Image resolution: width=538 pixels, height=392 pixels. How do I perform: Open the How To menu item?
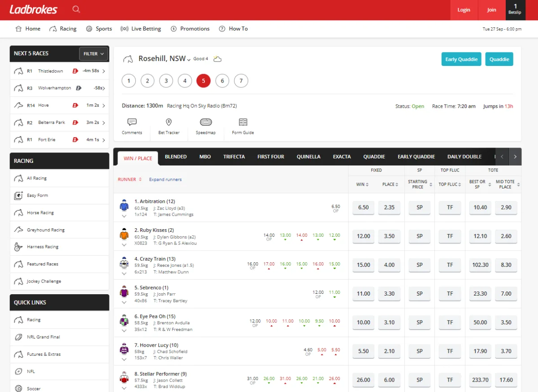233,29
